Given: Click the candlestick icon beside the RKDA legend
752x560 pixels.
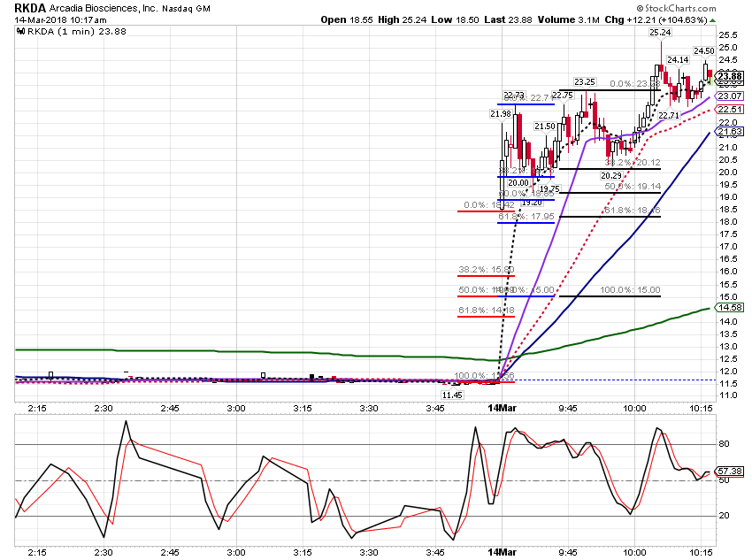Looking at the screenshot, I should pyautogui.click(x=20, y=32).
